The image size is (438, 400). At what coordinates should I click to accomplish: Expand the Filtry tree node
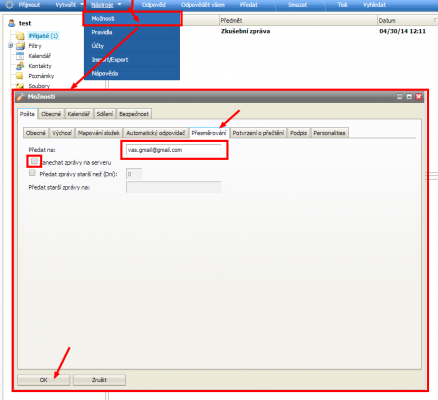coord(10,45)
